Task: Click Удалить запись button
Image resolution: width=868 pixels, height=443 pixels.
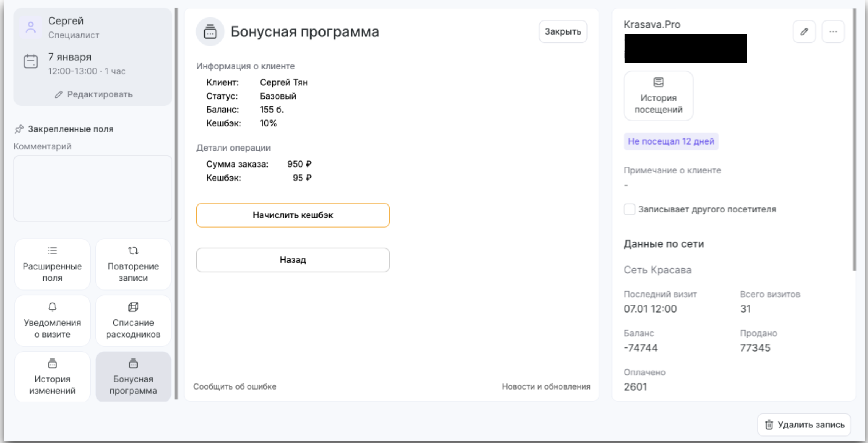Action: click(x=804, y=425)
